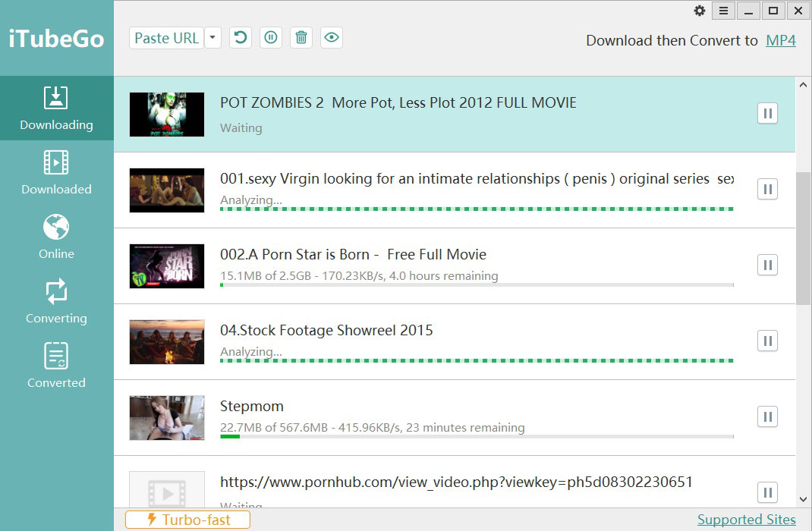812x531 pixels.
Task: Open the Downloaded section
Action: (56, 173)
